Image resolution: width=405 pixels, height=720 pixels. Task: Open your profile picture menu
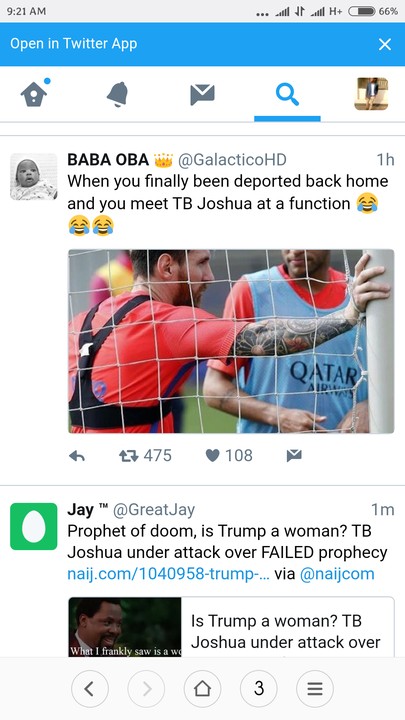371,94
